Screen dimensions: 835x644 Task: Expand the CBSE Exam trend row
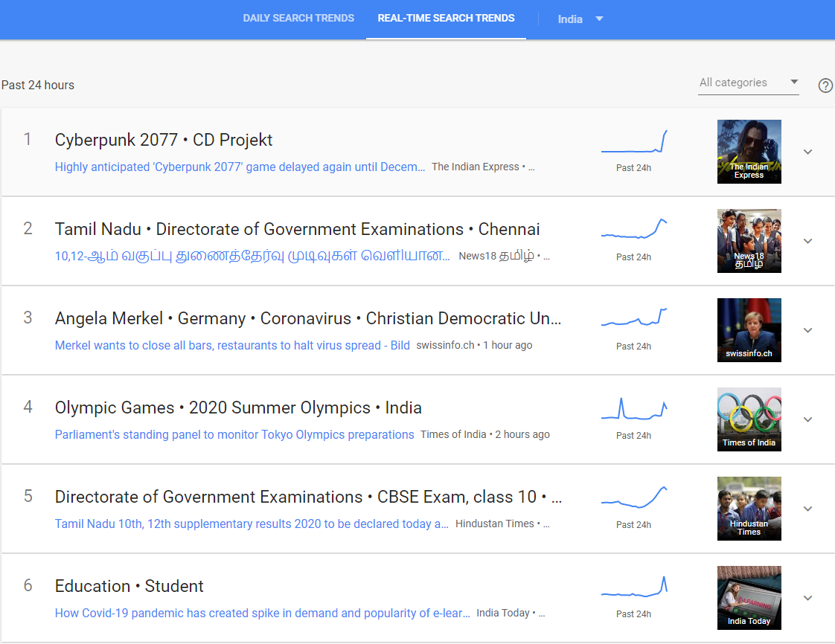(x=808, y=509)
